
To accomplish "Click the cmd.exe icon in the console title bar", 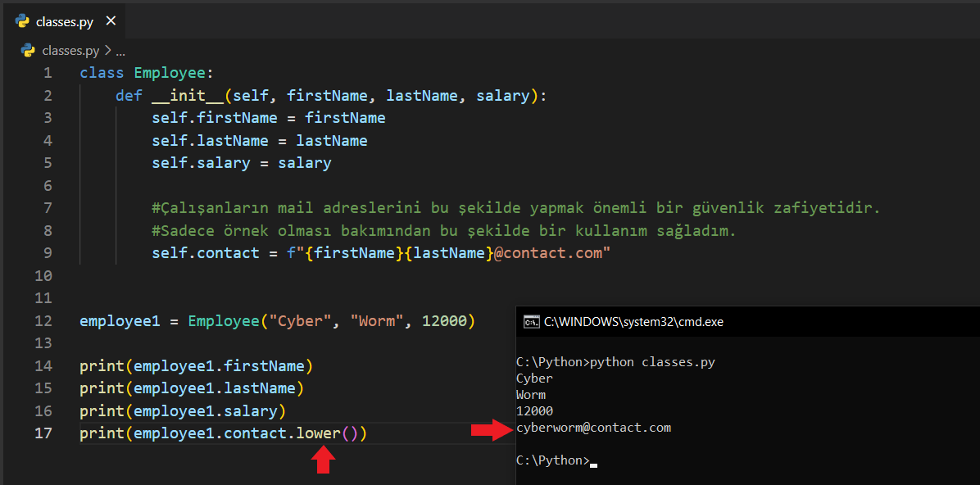I will [x=531, y=322].
